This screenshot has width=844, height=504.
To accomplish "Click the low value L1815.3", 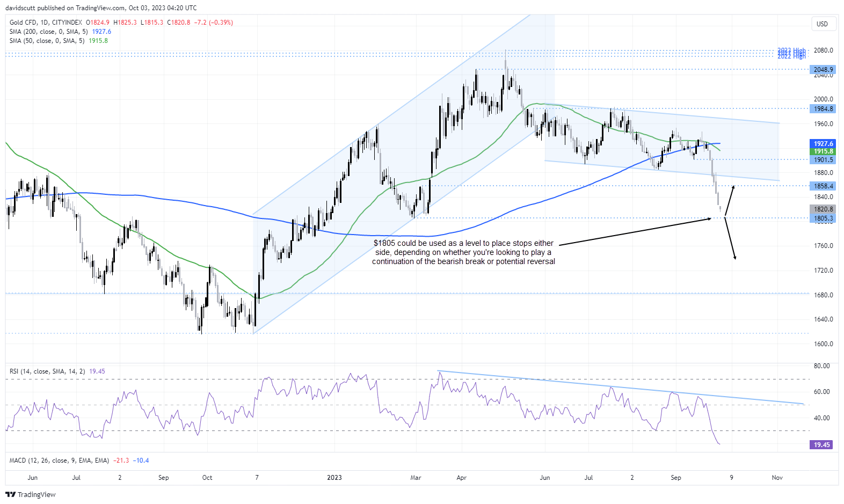I will pos(152,23).
